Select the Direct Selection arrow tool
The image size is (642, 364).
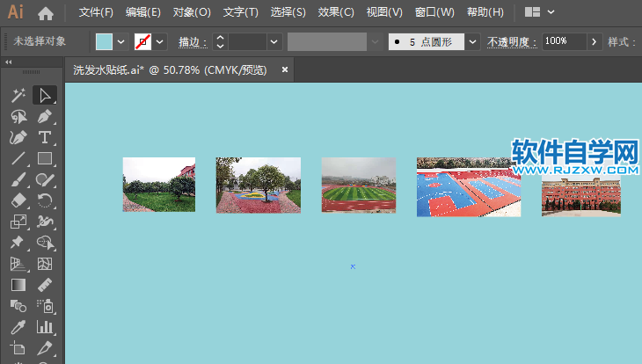click(45, 96)
